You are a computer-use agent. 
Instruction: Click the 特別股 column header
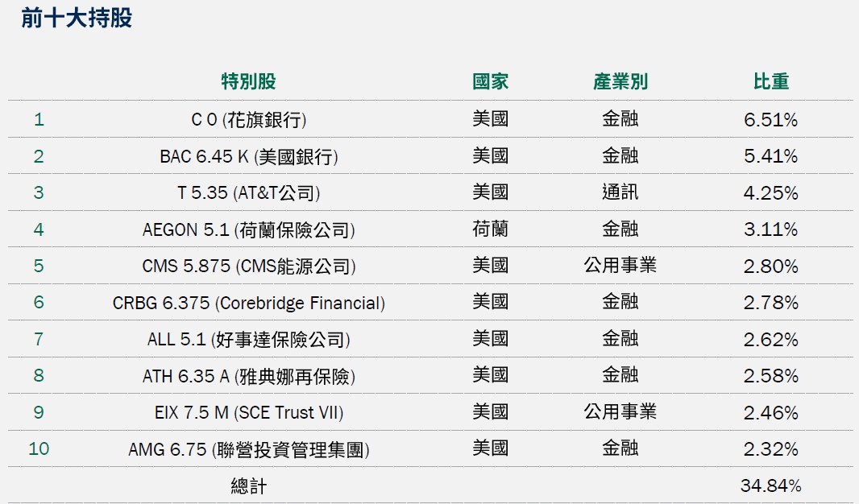(x=248, y=81)
